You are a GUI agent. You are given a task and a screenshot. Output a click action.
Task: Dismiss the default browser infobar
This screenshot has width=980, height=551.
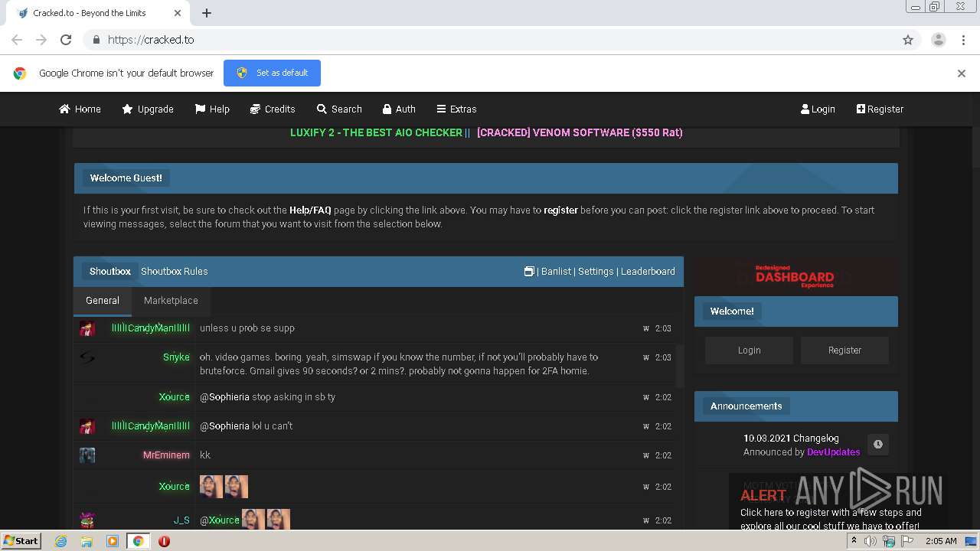(x=961, y=73)
